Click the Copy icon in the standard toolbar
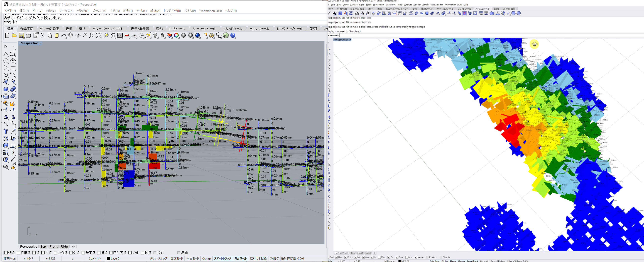 (x=50, y=36)
